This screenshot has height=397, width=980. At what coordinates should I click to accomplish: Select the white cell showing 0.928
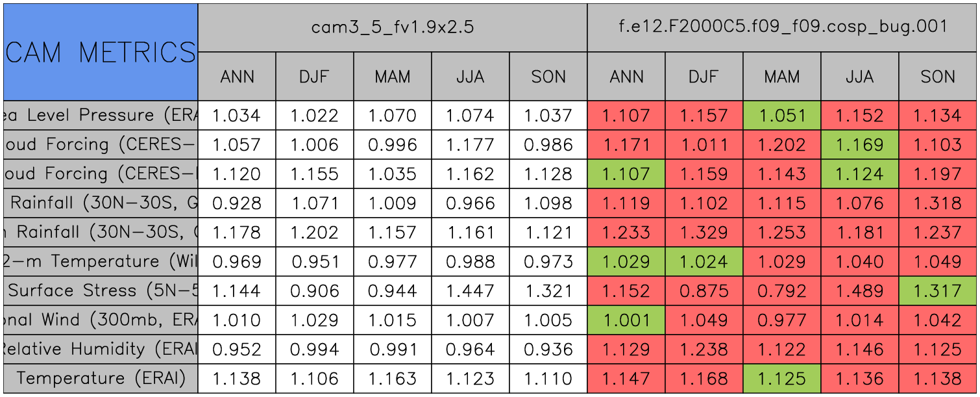tap(236, 203)
